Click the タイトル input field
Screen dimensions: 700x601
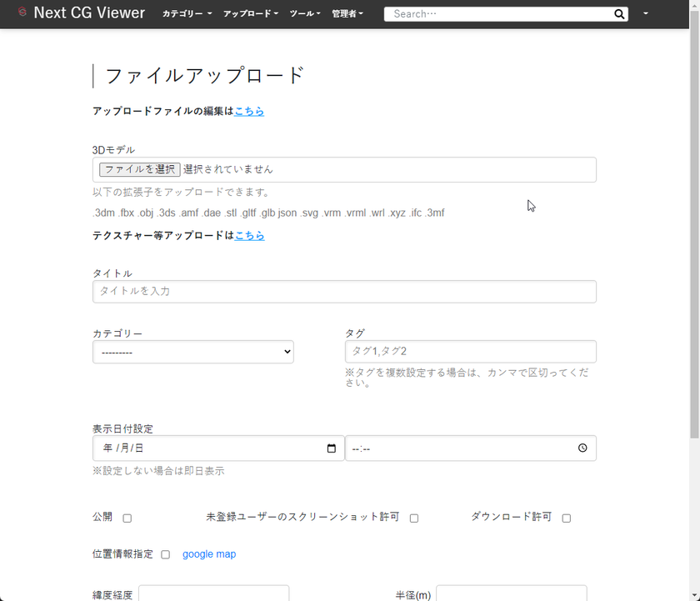[x=344, y=292]
